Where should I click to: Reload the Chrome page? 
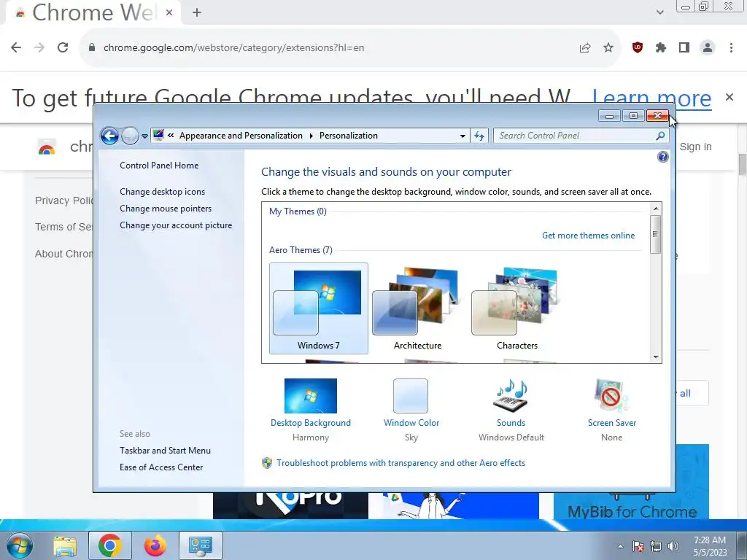coord(63,47)
